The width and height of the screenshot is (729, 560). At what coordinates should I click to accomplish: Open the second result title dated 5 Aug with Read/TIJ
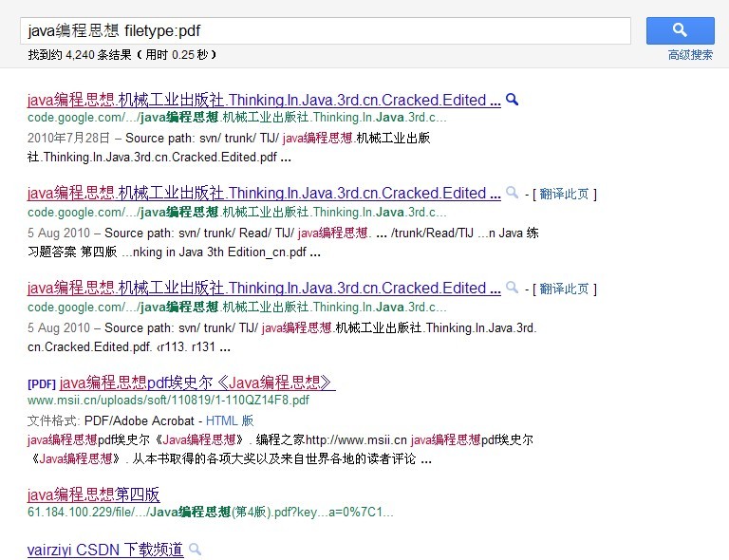pyautogui.click(x=264, y=193)
